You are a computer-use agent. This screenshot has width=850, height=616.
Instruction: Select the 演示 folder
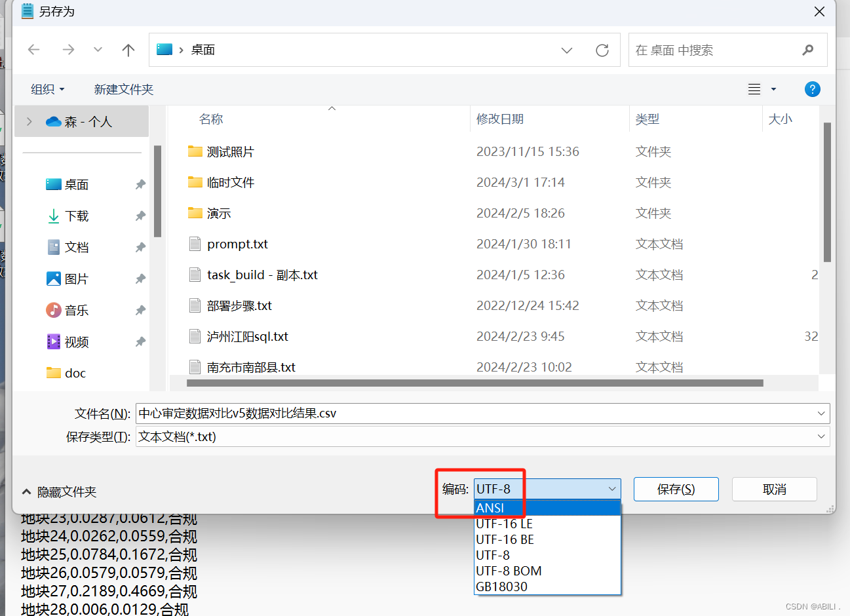tap(219, 213)
